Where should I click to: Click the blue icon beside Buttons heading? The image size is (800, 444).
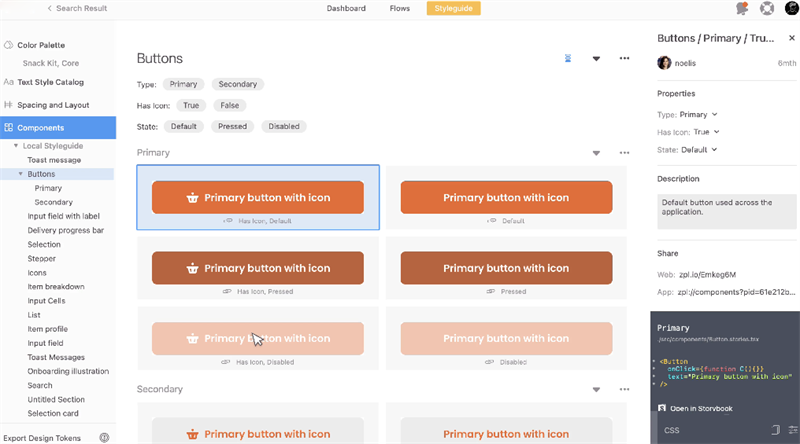pos(567,59)
